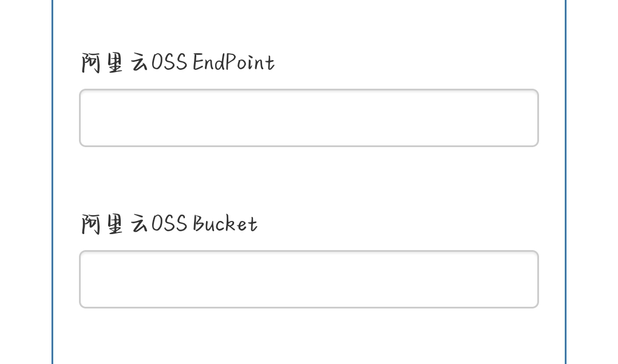Click the word Bucket in the second label

[225, 223]
